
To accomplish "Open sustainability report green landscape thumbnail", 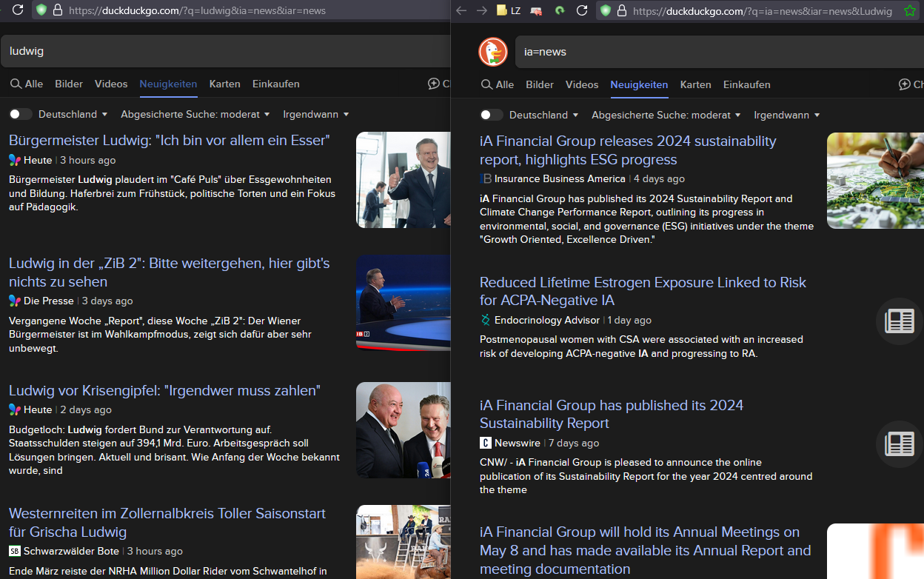I will (875, 181).
